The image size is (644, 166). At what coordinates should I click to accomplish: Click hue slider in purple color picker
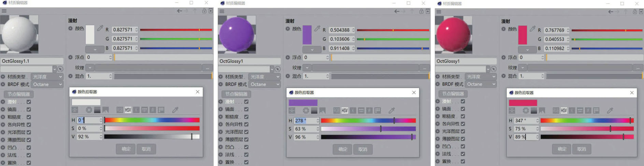[368, 120]
